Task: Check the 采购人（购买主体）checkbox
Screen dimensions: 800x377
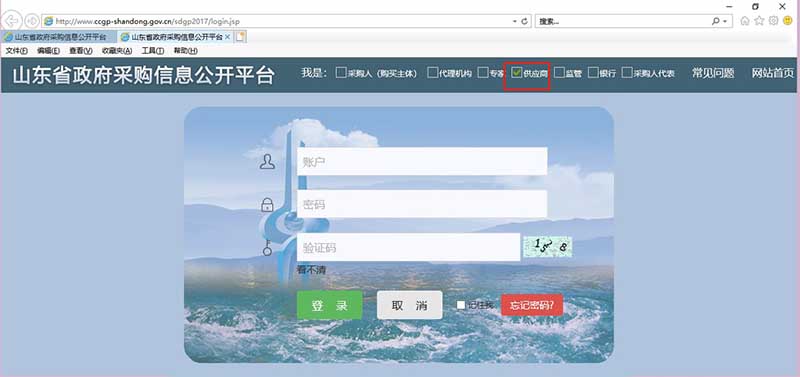Action: (341, 72)
